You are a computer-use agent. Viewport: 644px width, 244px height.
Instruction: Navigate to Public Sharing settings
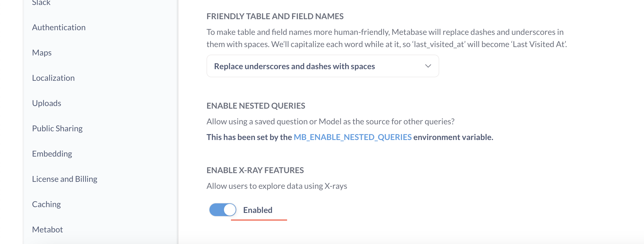[57, 128]
